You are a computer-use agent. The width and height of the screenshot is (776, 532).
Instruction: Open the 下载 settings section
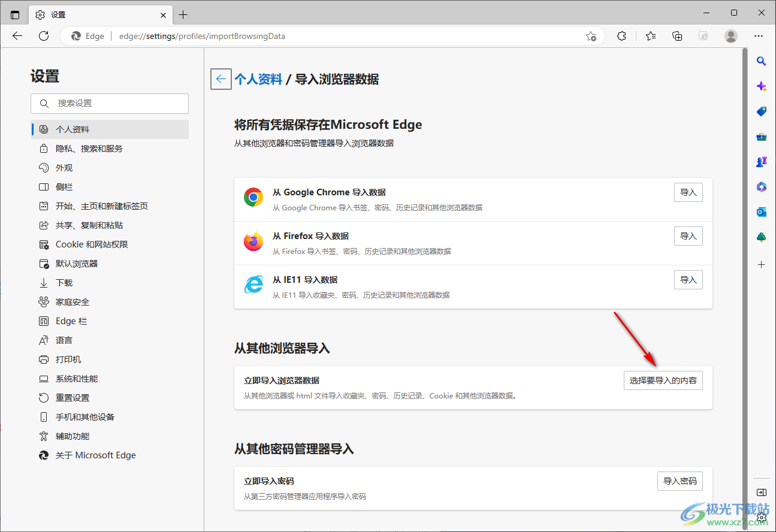click(x=110, y=283)
